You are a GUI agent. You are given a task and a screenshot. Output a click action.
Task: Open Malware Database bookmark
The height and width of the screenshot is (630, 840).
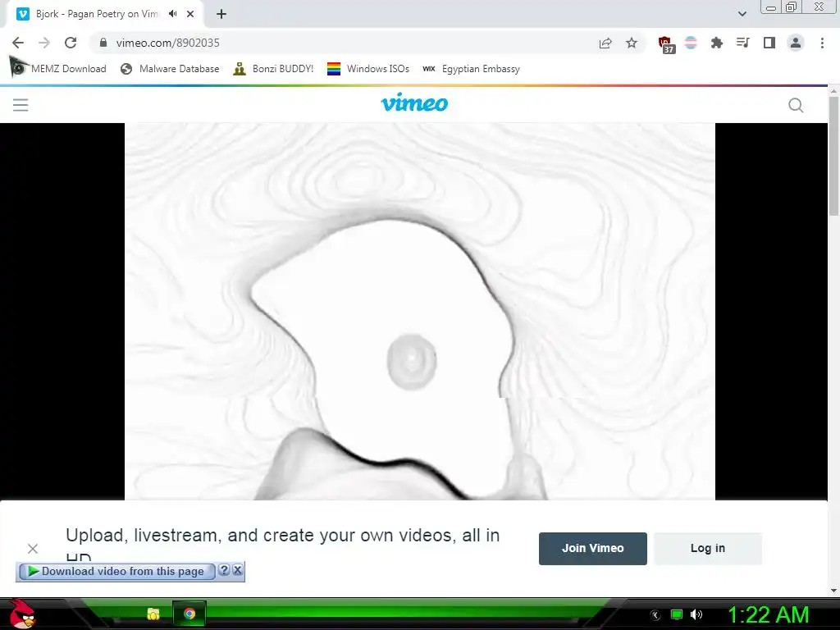(x=170, y=69)
